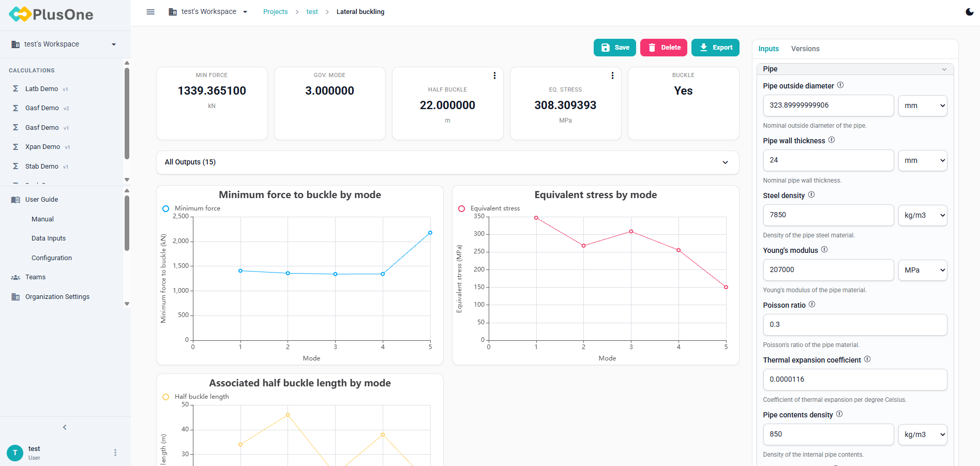Click info icon beside Steel density
Viewport: 980px width, 466px height.
pos(811,195)
